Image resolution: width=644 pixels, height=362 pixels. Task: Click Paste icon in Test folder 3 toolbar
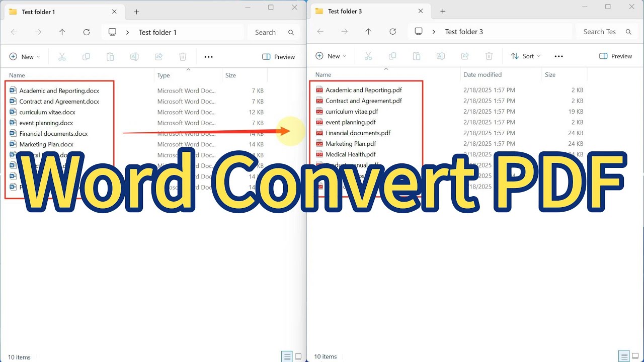coord(417,56)
